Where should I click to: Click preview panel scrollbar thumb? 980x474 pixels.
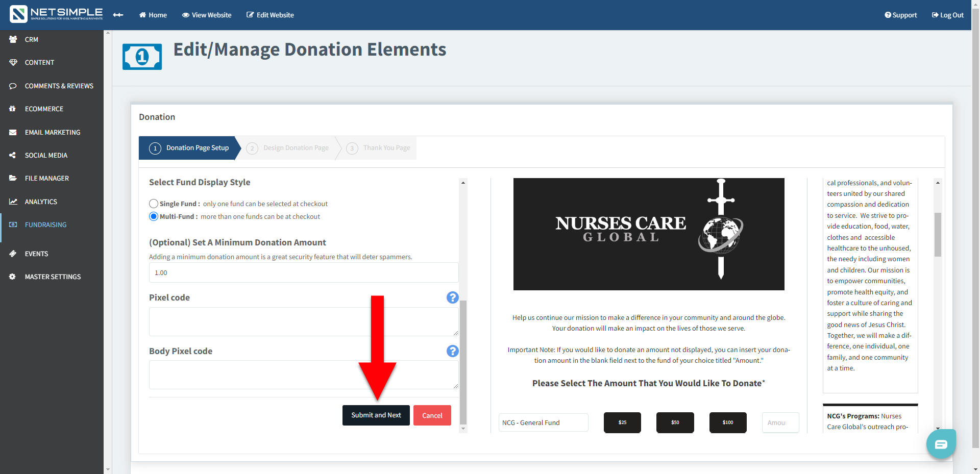pos(938,235)
